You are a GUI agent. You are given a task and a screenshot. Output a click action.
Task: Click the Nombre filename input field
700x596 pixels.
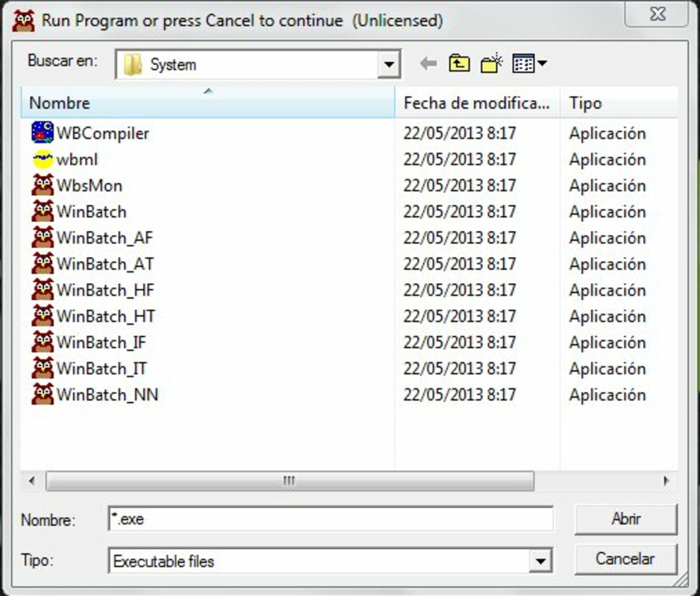[x=331, y=519]
